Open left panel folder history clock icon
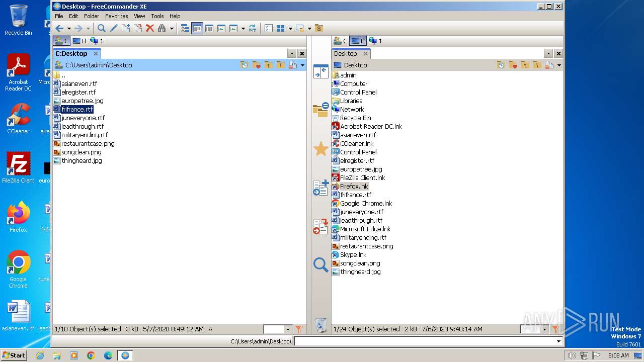 (245, 65)
